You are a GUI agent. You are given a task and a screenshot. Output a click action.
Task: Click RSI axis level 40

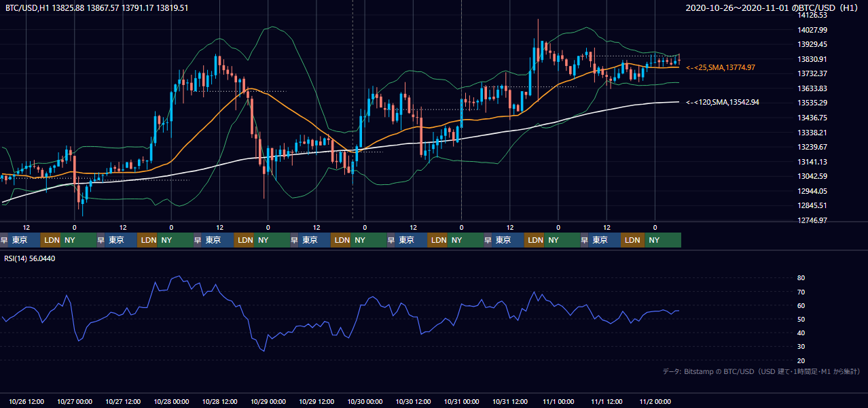click(x=801, y=333)
